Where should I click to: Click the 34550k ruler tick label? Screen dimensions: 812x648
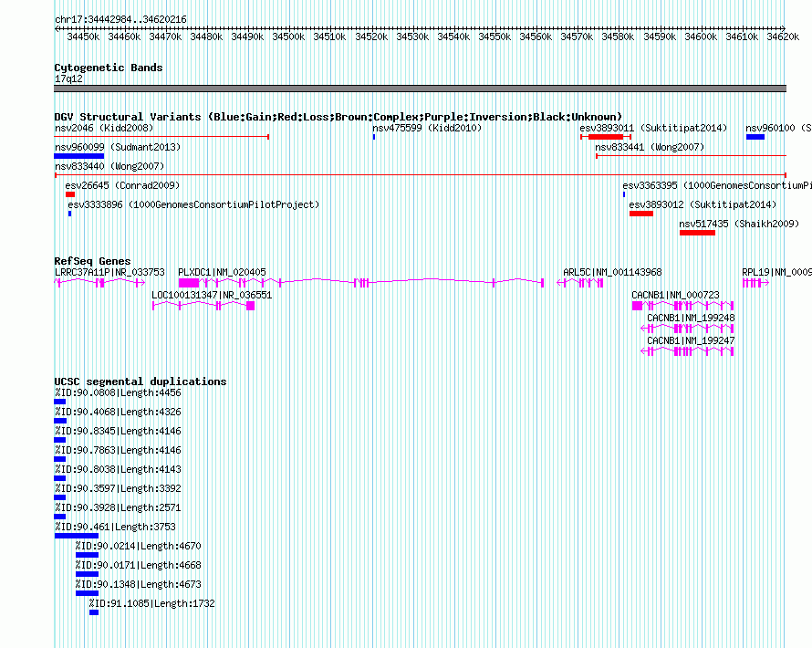click(494, 37)
